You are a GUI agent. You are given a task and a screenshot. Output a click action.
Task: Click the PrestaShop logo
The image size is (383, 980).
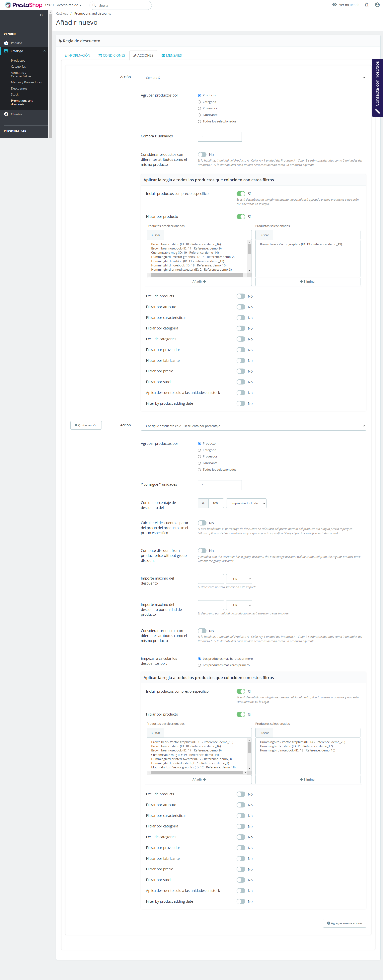[x=24, y=5]
